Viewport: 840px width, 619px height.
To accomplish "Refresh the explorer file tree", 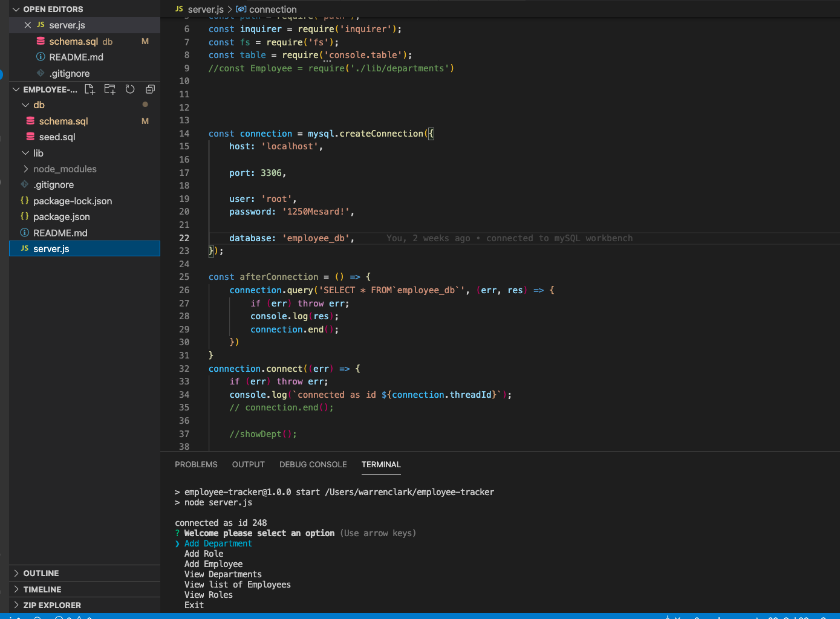I will click(130, 89).
